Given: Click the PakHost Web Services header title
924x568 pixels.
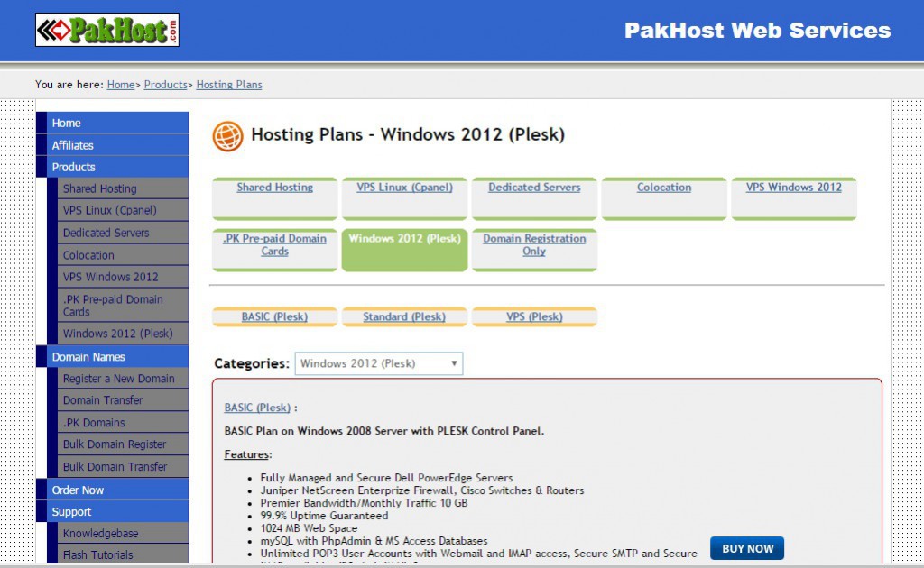Looking at the screenshot, I should (757, 30).
